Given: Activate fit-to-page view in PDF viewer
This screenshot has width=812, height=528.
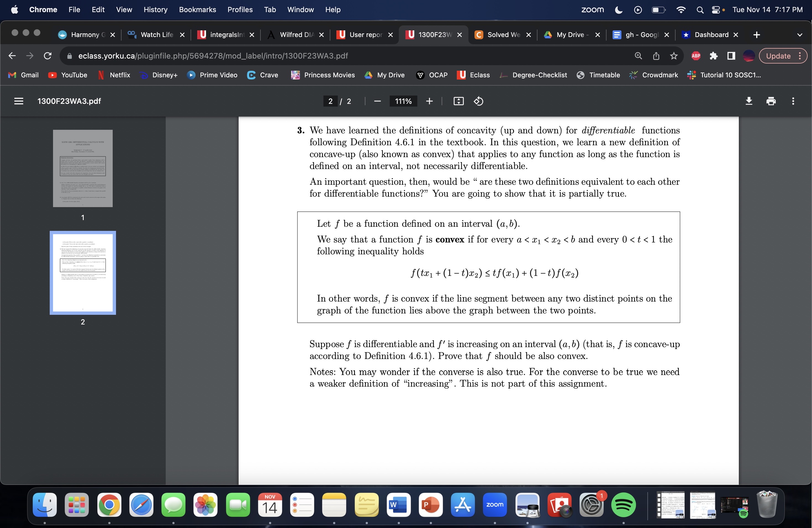Looking at the screenshot, I should (x=458, y=101).
